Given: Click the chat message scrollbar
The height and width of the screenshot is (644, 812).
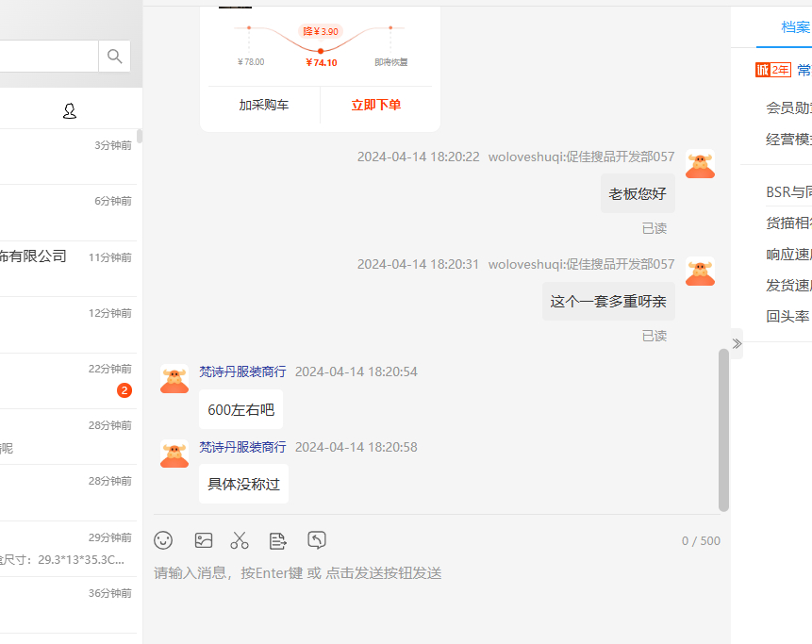Looking at the screenshot, I should coord(723,429).
